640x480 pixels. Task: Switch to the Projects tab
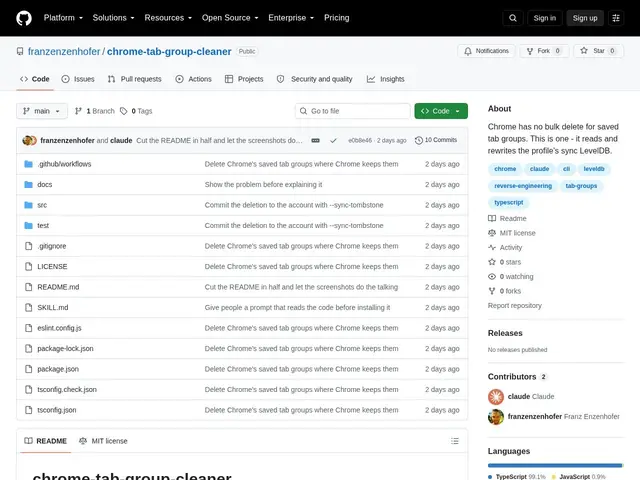[244, 79]
